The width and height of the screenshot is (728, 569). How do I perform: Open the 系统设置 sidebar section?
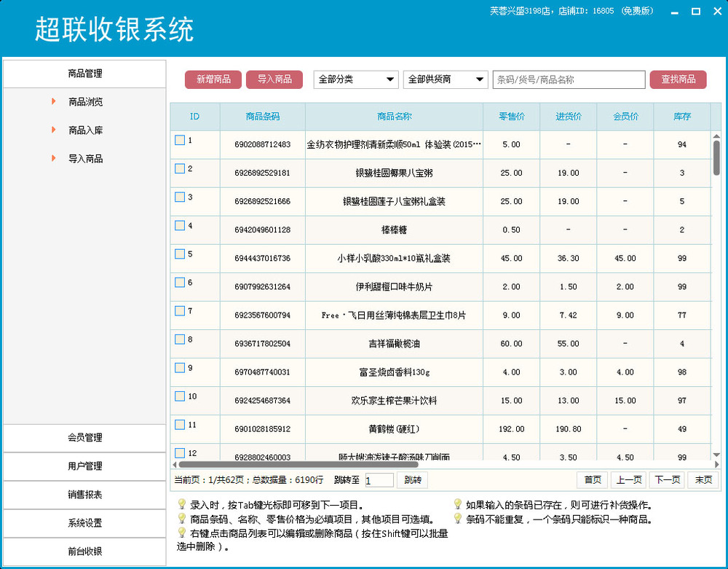(x=84, y=522)
